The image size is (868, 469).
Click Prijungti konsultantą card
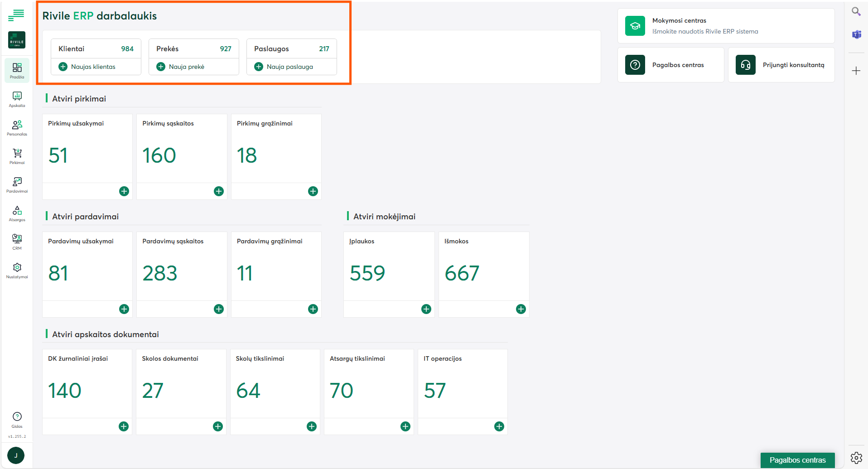coord(781,65)
